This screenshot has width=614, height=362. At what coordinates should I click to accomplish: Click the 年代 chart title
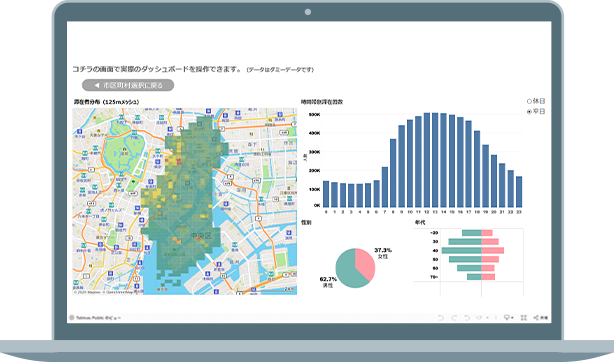pyautogui.click(x=420, y=223)
